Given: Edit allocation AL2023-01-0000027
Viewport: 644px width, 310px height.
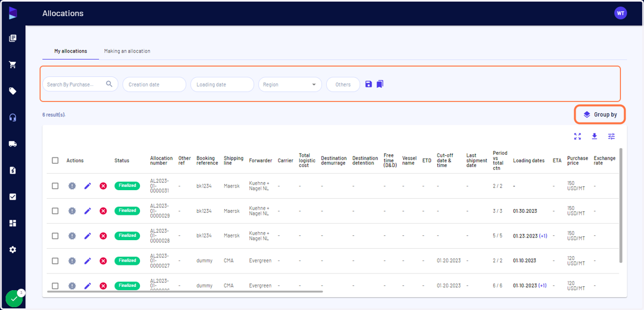Looking at the screenshot, I should coord(87,261).
